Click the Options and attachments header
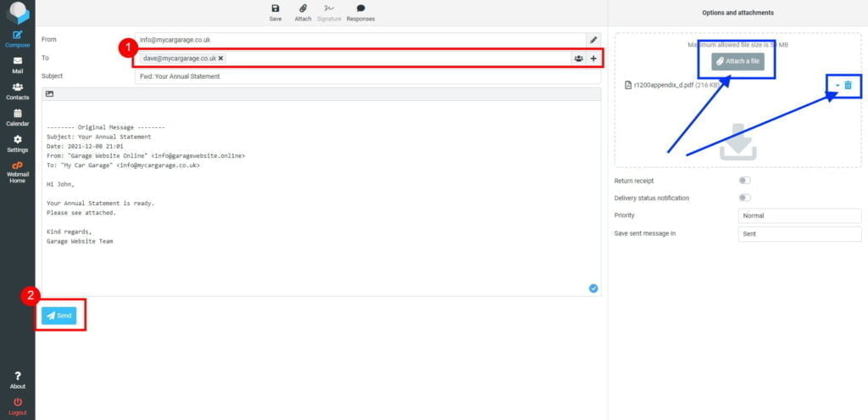Screen dimensions: 868x420 (x=738, y=13)
